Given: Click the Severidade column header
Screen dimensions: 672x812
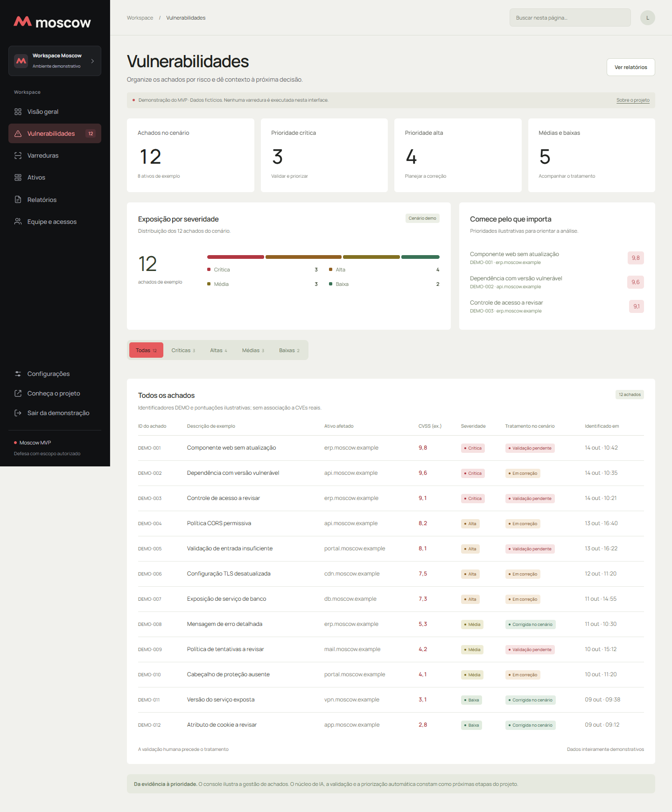Looking at the screenshot, I should [x=473, y=426].
